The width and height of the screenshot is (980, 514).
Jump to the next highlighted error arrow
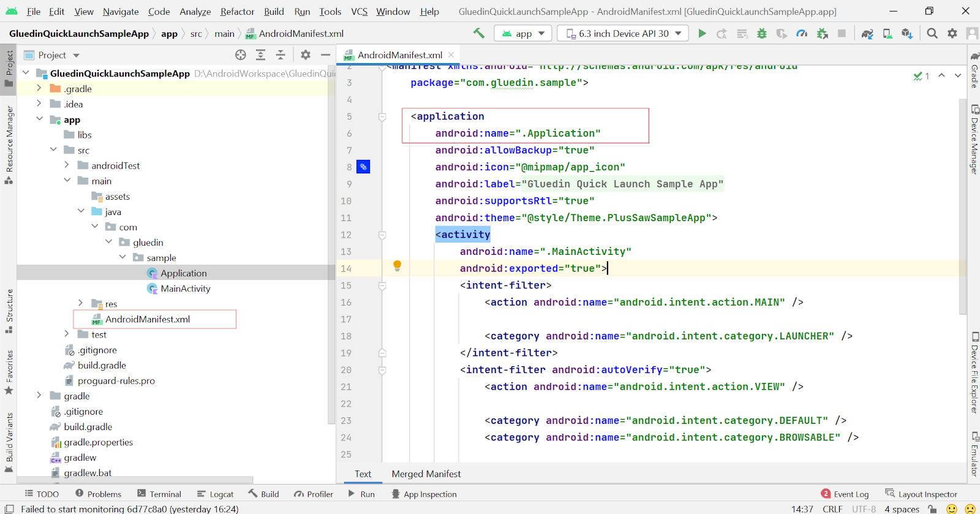[x=958, y=75]
